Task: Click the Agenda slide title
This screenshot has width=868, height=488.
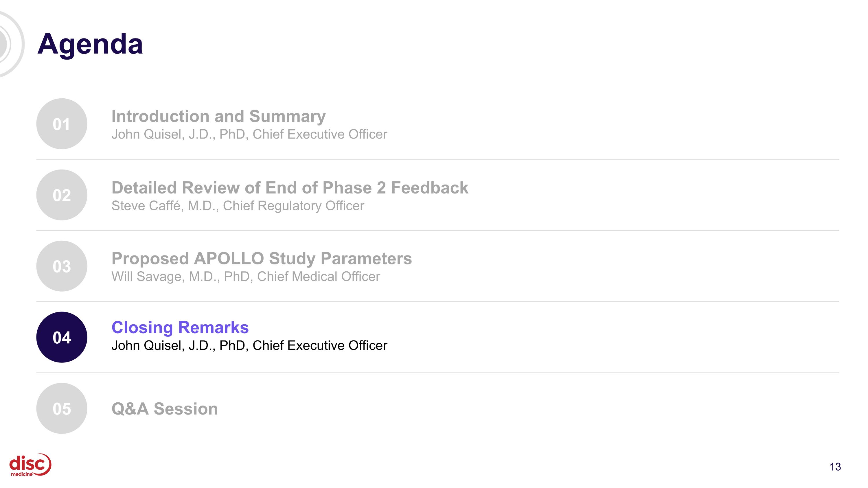Action: (x=90, y=44)
